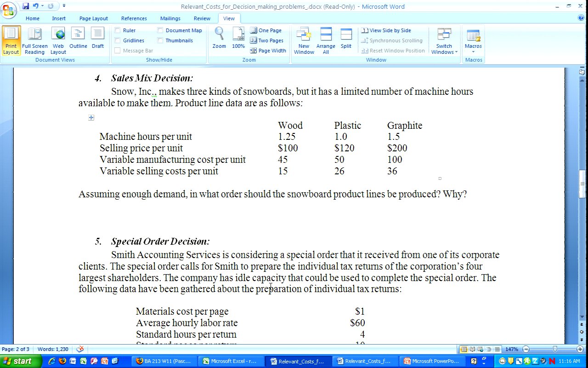
Task: Expand the Switch Windows dropdown
Action: (x=444, y=40)
